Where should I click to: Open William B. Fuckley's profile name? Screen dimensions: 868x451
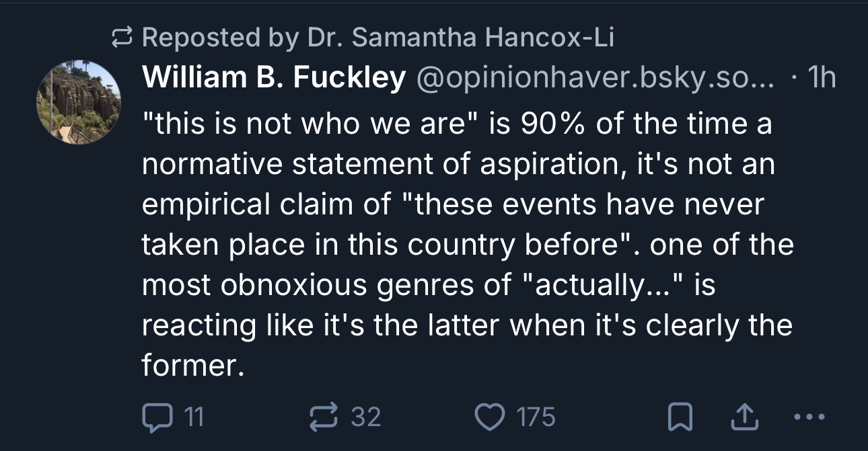point(274,79)
